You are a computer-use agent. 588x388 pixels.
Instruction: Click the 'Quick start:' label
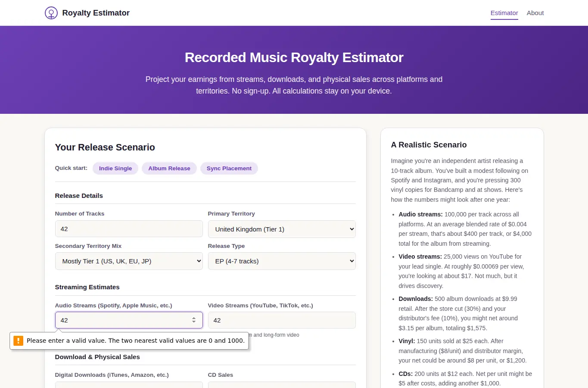[71, 168]
